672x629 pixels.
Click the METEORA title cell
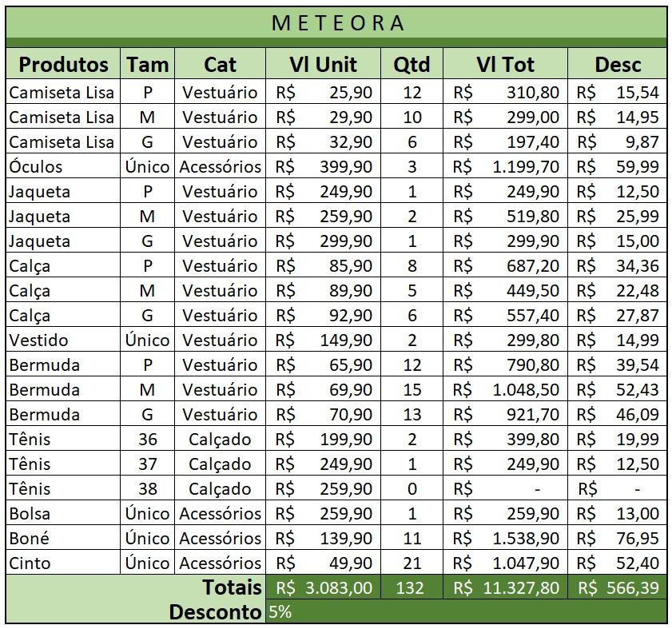click(x=336, y=22)
